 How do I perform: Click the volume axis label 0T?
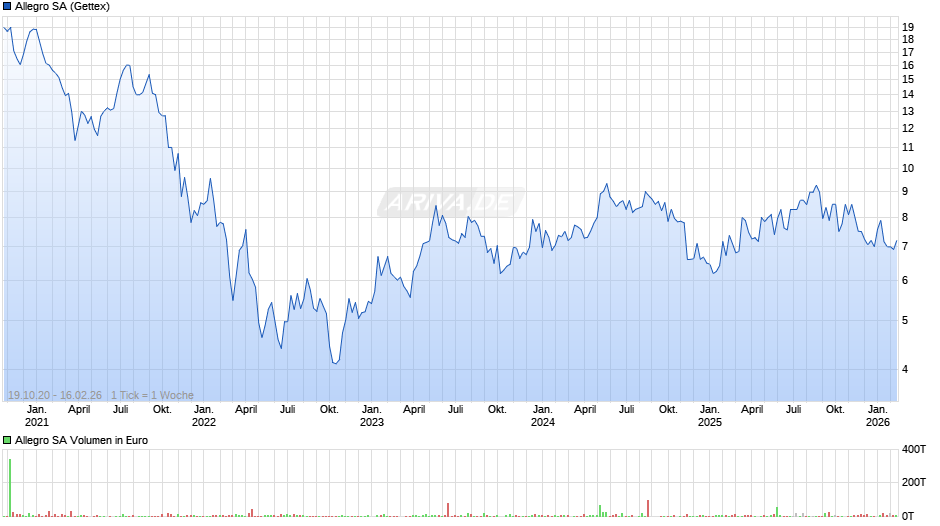(x=908, y=516)
